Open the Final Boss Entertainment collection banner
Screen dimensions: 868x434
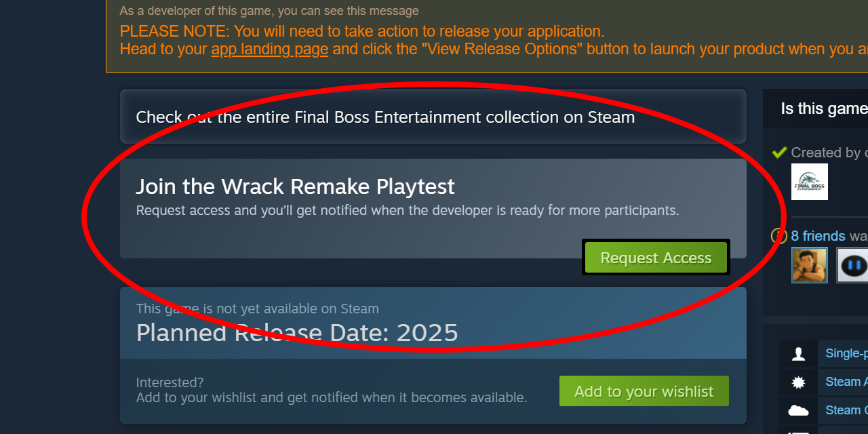[x=433, y=117]
